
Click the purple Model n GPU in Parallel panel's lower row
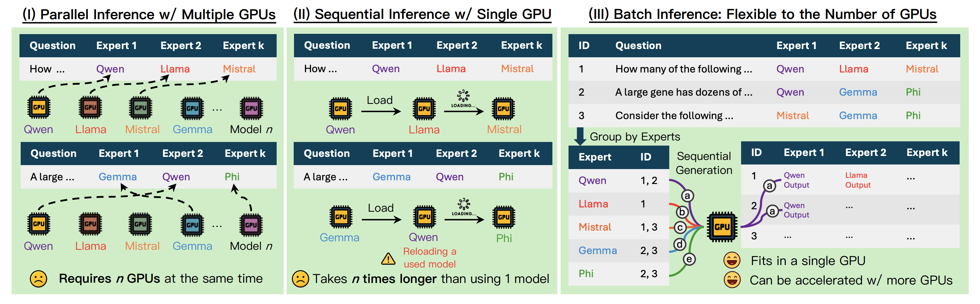click(x=251, y=225)
